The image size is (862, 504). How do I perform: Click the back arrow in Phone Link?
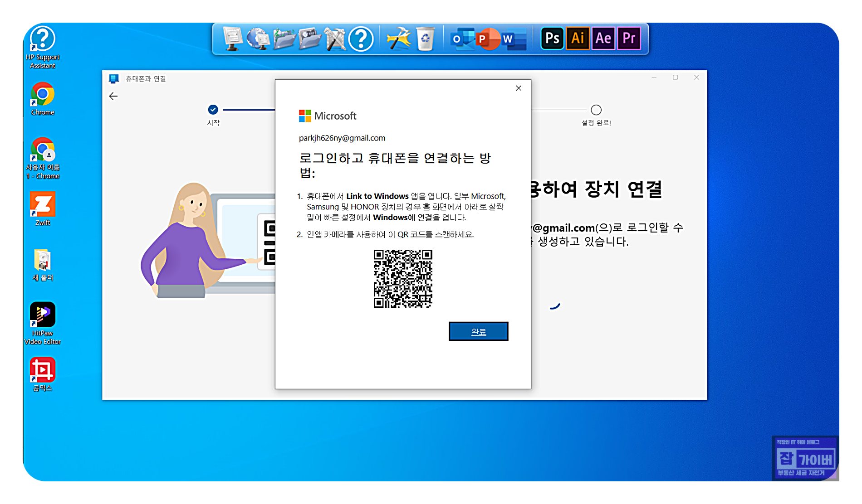click(113, 96)
